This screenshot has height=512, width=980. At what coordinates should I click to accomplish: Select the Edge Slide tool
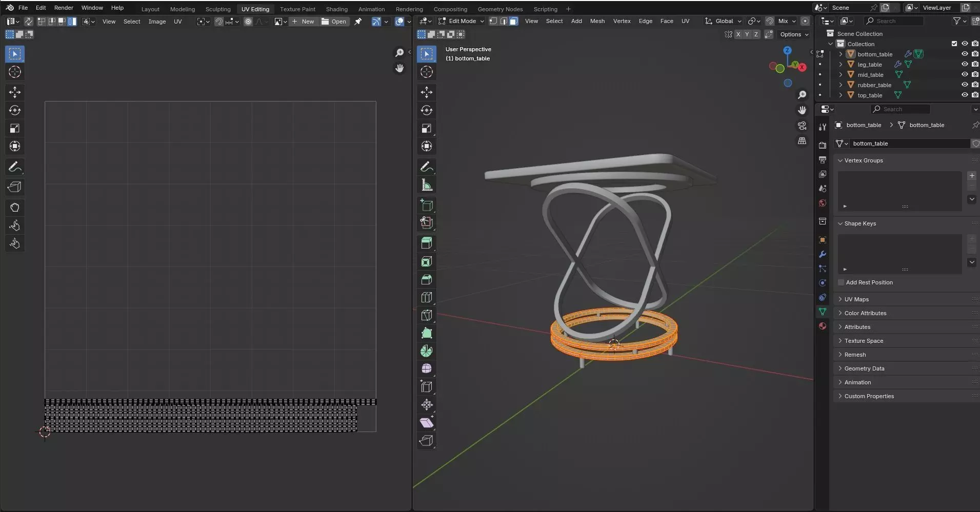[x=427, y=387]
